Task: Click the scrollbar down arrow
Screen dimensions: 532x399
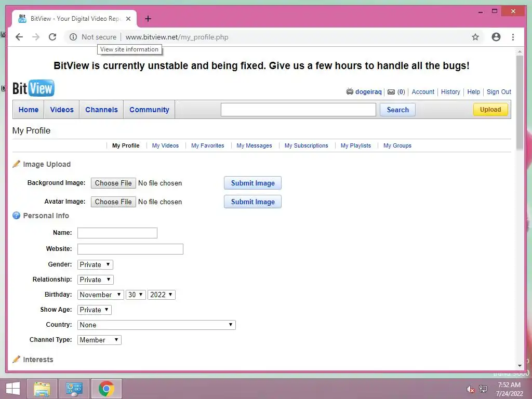Action: (x=520, y=365)
